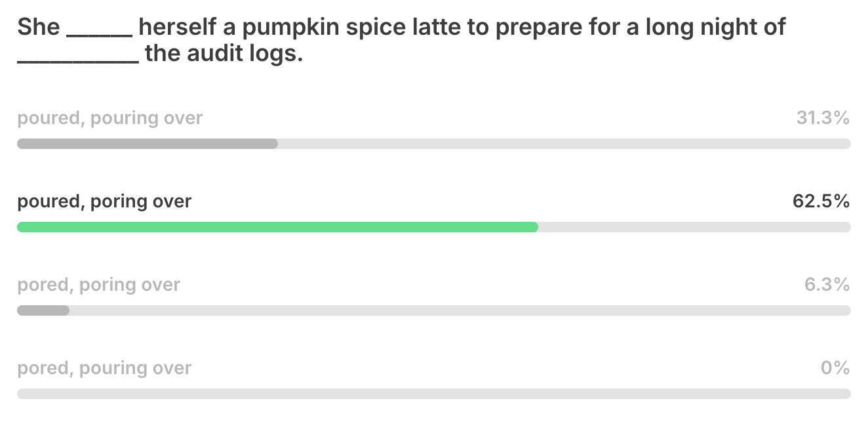868x424 pixels.
Task: Click the gray fill of the 31.3% bar
Action: click(148, 144)
